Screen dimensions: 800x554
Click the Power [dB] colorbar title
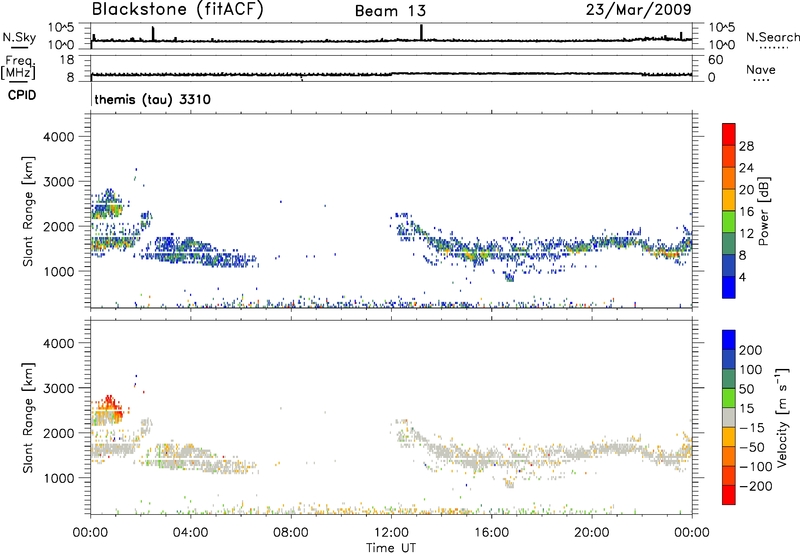(x=763, y=211)
